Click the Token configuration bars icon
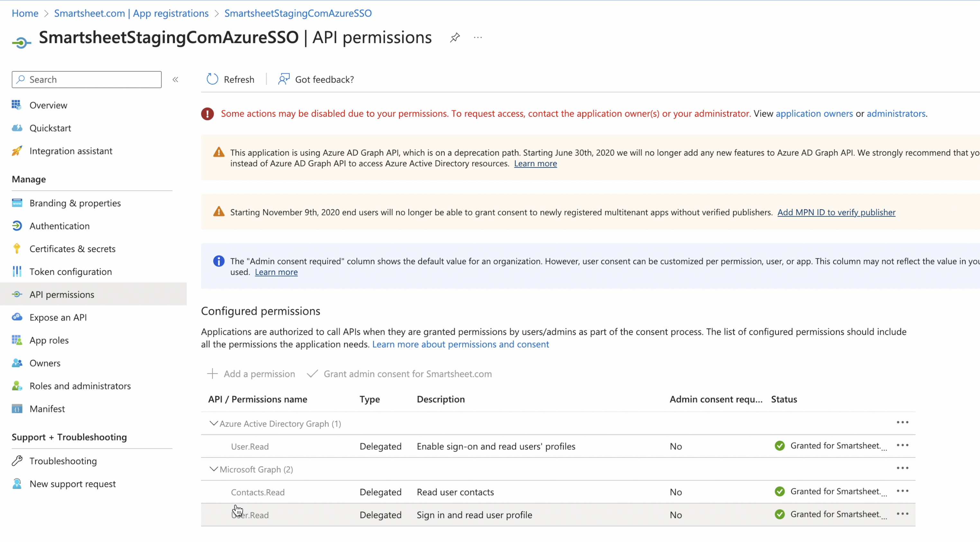This screenshot has width=980, height=542. pos(17,271)
